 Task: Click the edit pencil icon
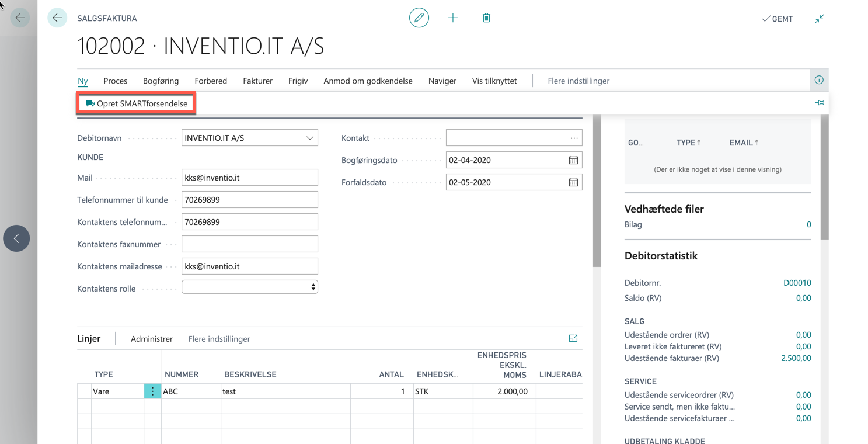tap(419, 18)
